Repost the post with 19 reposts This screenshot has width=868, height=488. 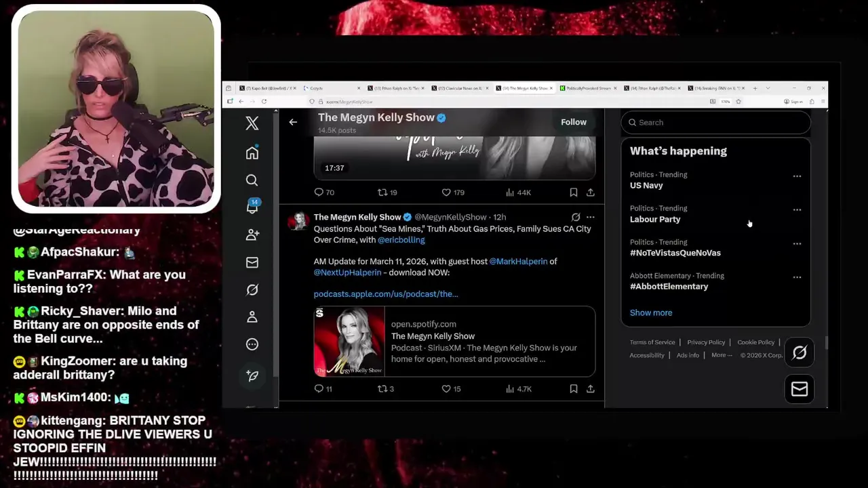pyautogui.click(x=387, y=192)
